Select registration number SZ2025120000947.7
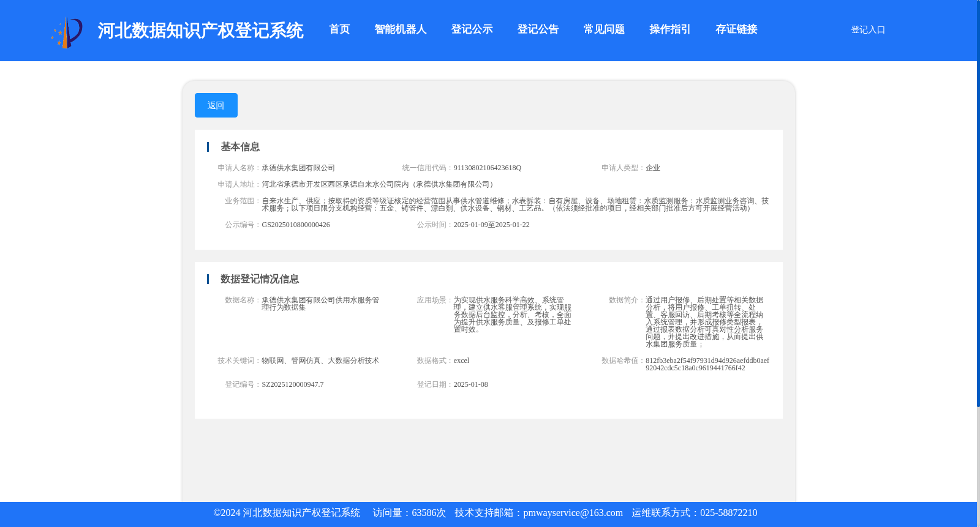 point(293,384)
